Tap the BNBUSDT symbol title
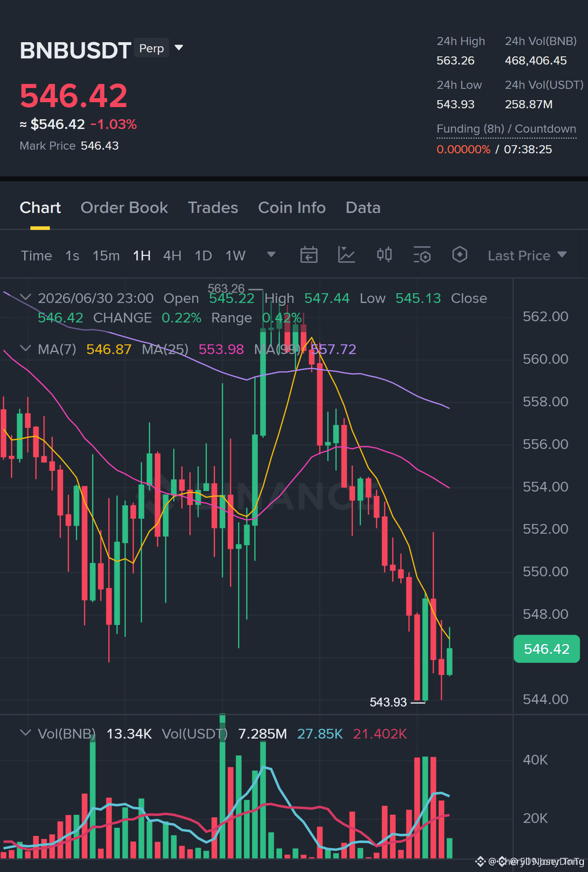The image size is (588, 872). pyautogui.click(x=75, y=50)
